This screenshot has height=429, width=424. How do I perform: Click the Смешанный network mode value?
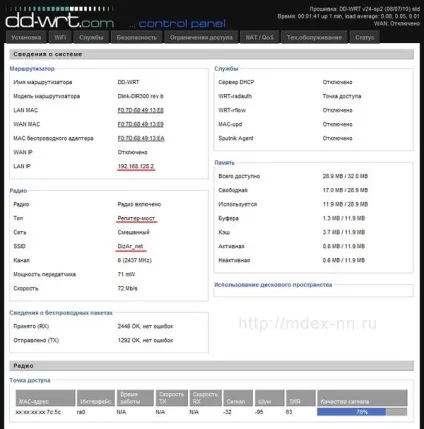[134, 232]
